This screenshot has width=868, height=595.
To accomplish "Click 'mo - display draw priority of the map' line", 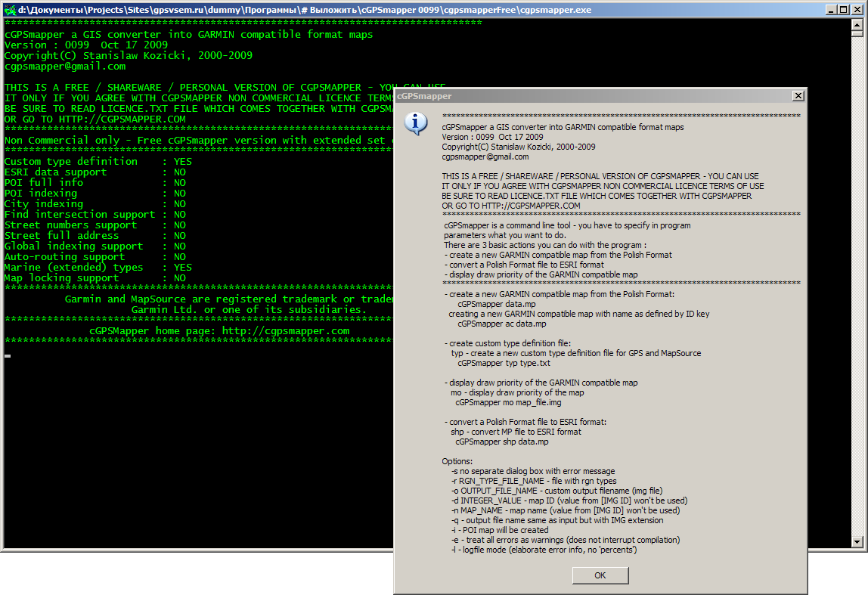I will click(517, 392).
